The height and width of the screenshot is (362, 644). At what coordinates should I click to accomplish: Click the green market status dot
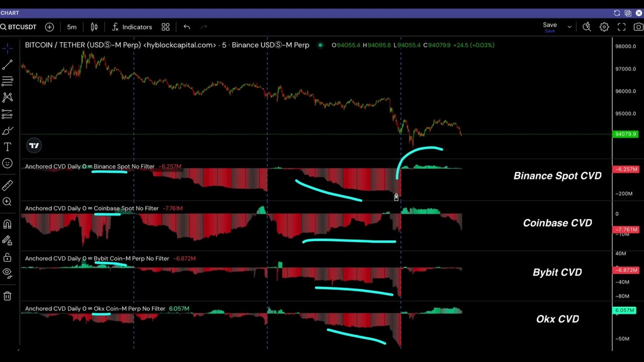pos(320,45)
